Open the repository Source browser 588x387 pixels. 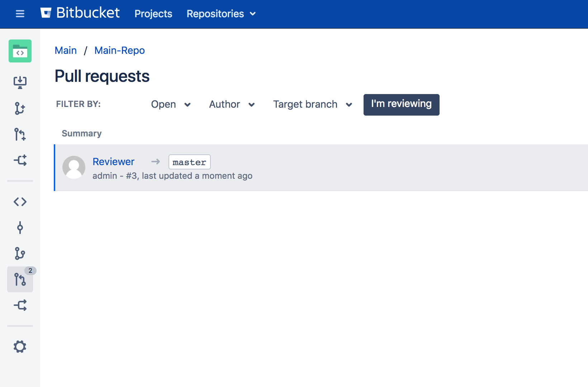tap(20, 201)
